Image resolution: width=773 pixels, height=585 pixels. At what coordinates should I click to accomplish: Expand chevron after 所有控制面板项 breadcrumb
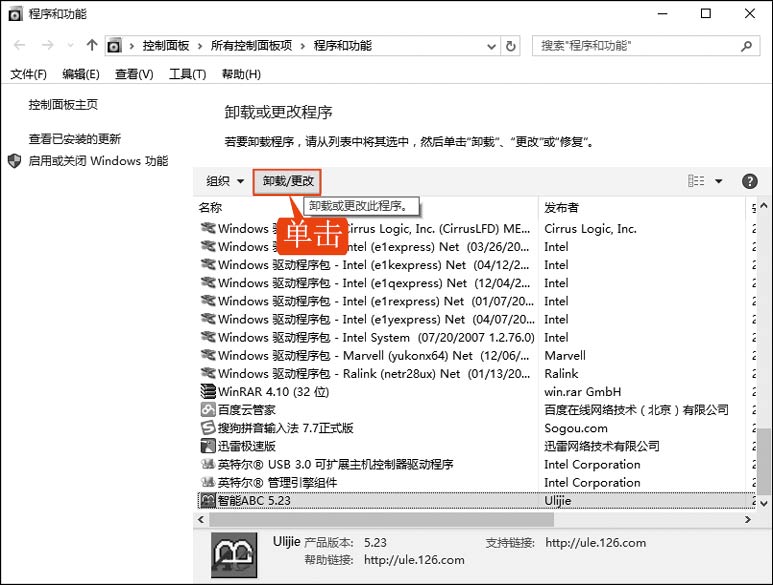[x=303, y=46]
